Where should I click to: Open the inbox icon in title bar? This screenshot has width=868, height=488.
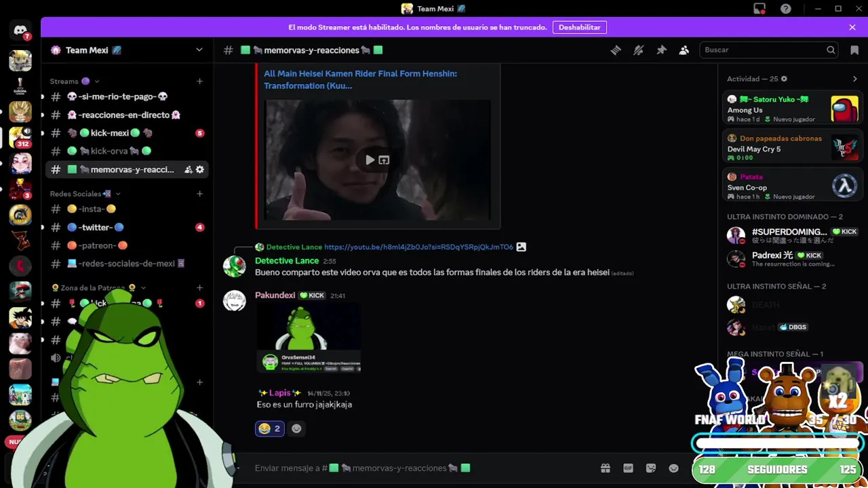pyautogui.click(x=759, y=9)
